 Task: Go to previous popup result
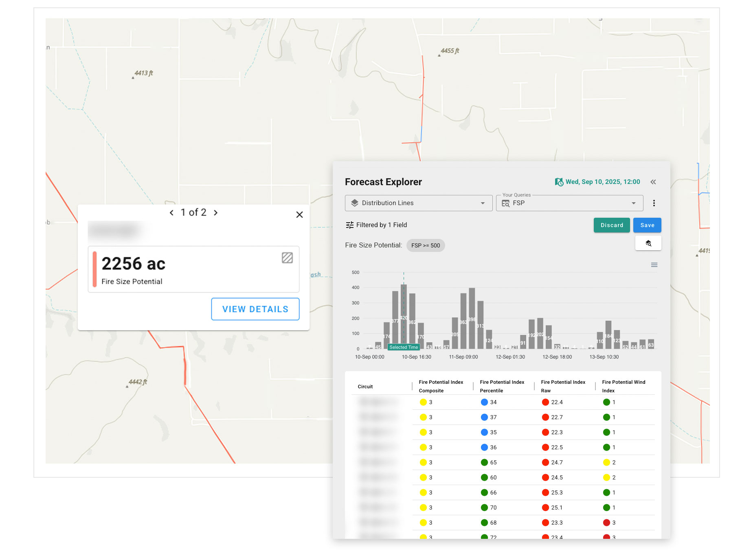point(171,212)
